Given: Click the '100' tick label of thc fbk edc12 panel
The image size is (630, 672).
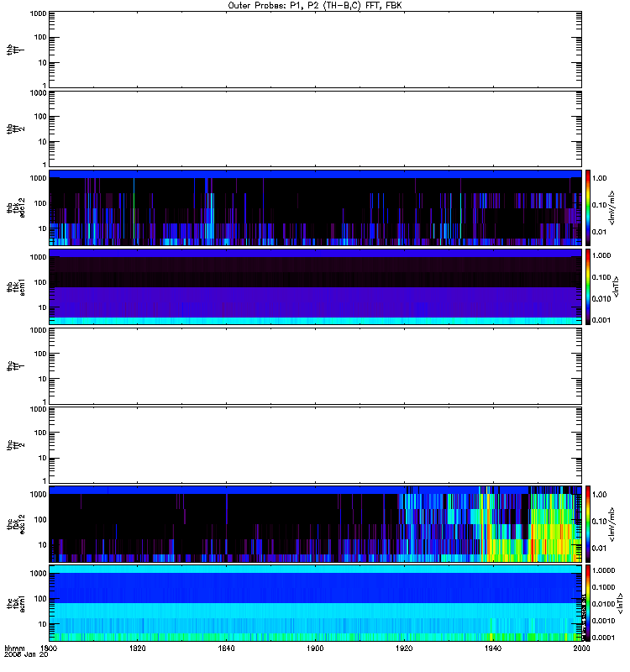Looking at the screenshot, I should (40, 519).
